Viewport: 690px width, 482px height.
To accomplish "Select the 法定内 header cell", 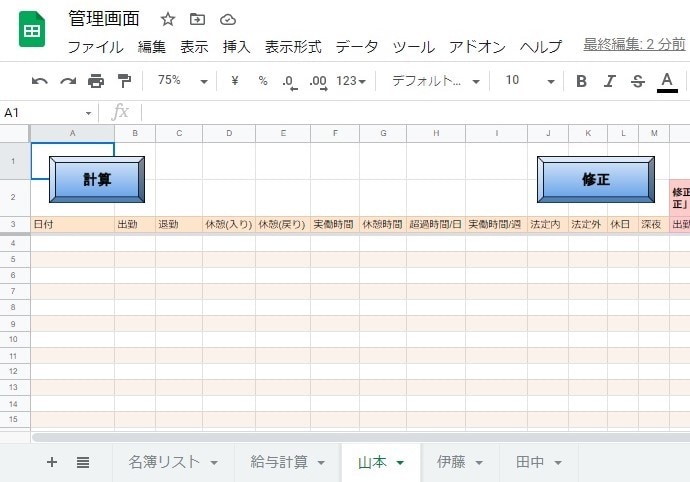I will pos(548,224).
